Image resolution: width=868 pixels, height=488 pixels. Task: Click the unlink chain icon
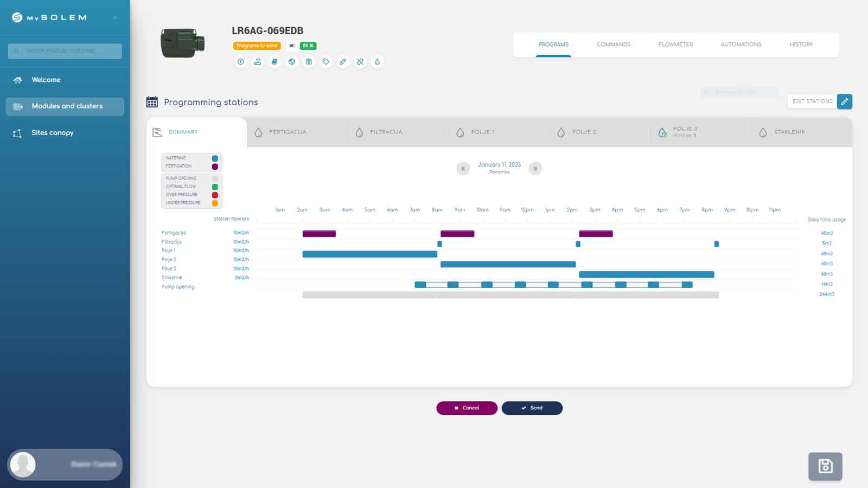pyautogui.click(x=360, y=62)
